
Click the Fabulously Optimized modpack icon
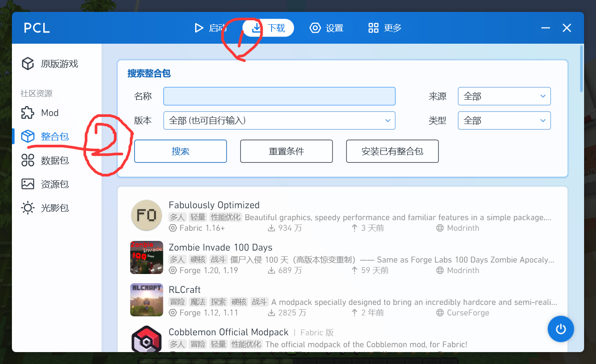coord(147,215)
